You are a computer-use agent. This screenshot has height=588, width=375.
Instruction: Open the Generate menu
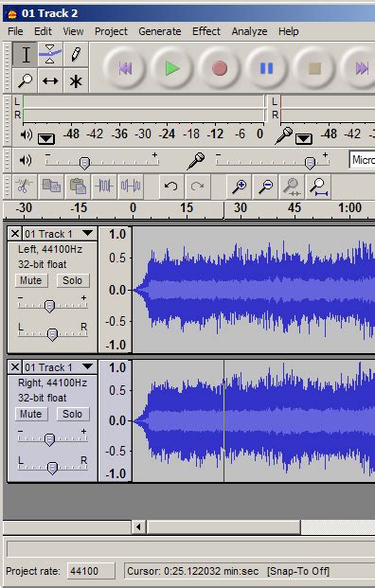(x=160, y=31)
